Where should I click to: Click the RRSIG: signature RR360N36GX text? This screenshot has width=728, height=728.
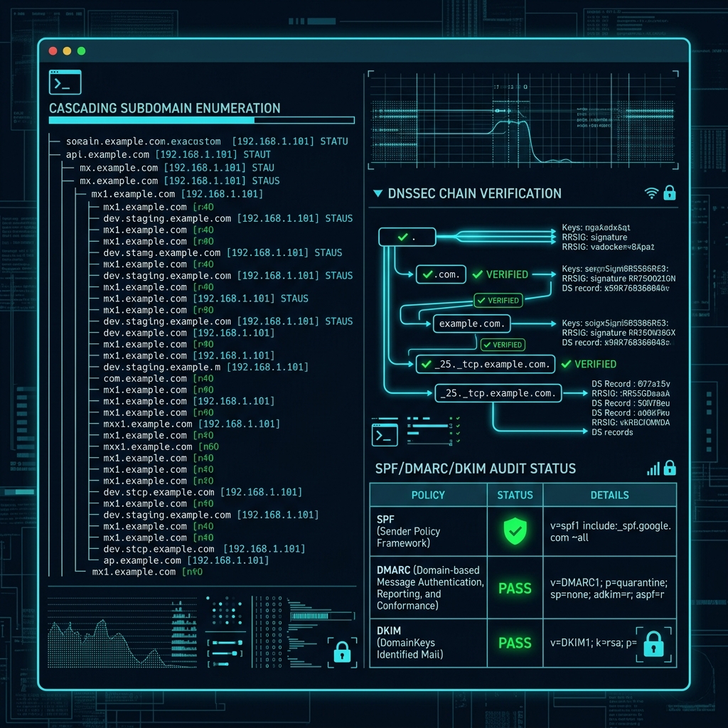click(619, 333)
